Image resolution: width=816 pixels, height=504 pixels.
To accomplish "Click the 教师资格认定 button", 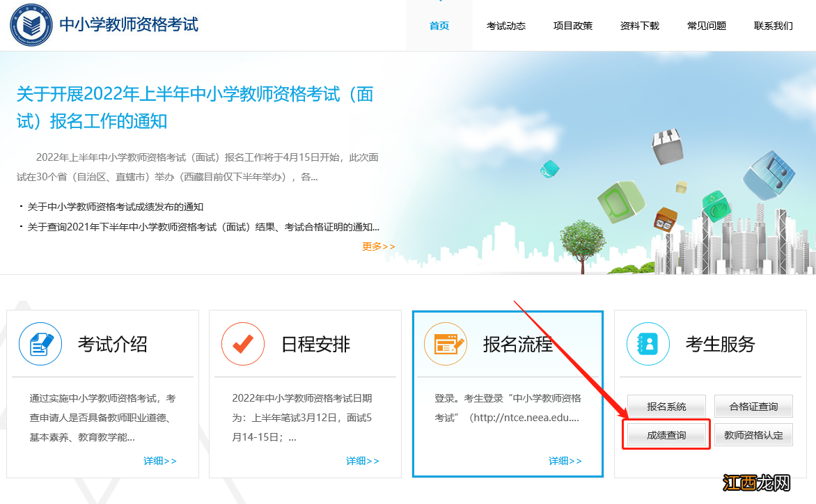I will (753, 434).
